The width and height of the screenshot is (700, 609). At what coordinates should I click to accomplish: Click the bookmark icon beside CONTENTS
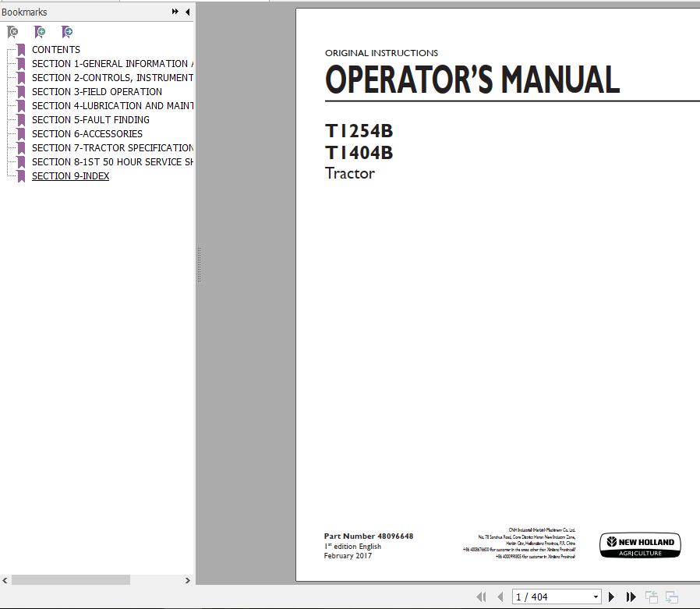click(21, 50)
